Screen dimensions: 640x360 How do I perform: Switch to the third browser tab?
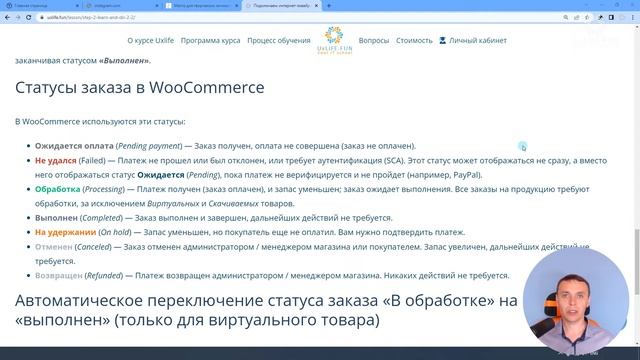(x=201, y=6)
